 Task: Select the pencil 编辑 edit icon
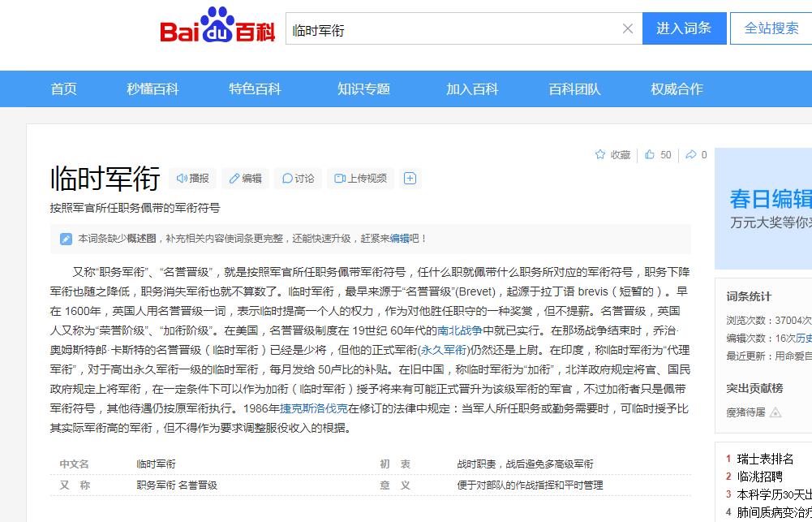pyautogui.click(x=234, y=178)
